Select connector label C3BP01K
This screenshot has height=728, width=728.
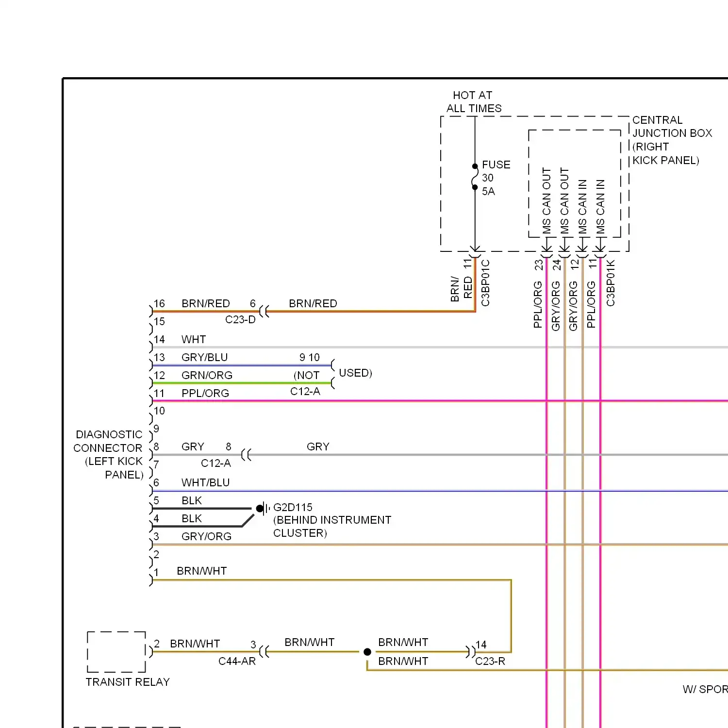click(x=611, y=283)
